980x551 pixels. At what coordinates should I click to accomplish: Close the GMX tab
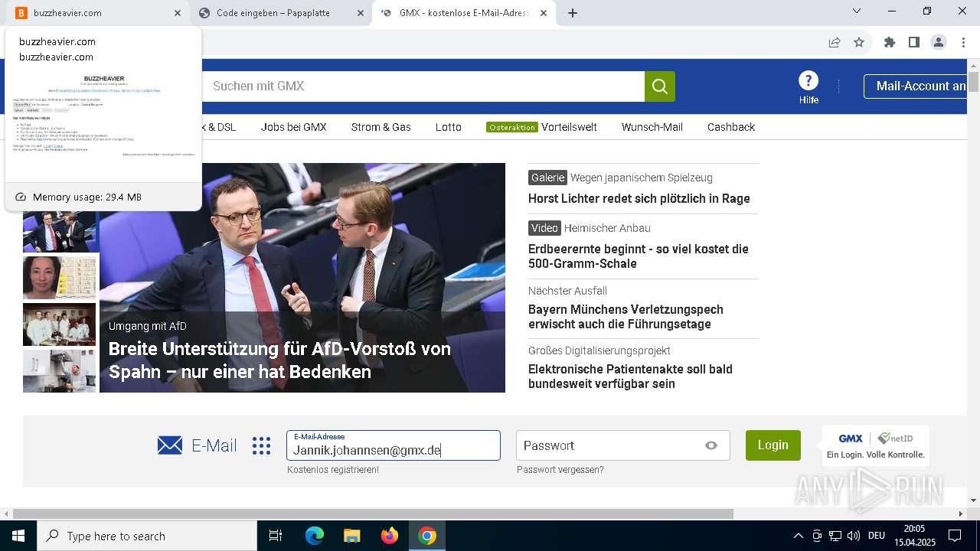544,13
